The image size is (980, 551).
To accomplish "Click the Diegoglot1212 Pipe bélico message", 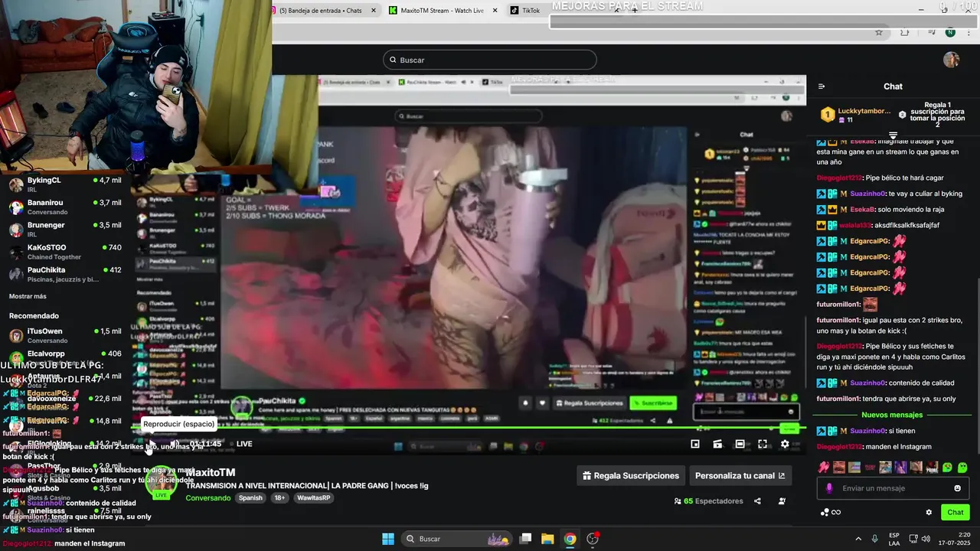I will pos(880,178).
